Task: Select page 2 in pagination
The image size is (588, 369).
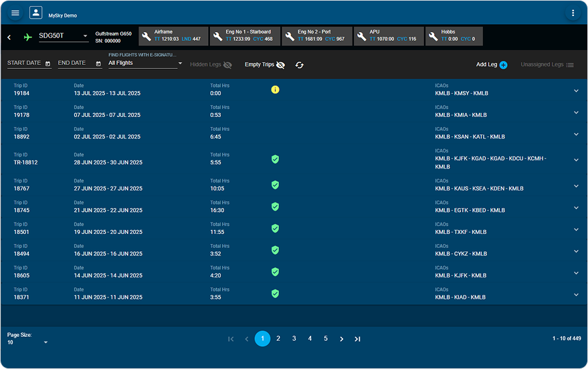Action: pyautogui.click(x=278, y=339)
